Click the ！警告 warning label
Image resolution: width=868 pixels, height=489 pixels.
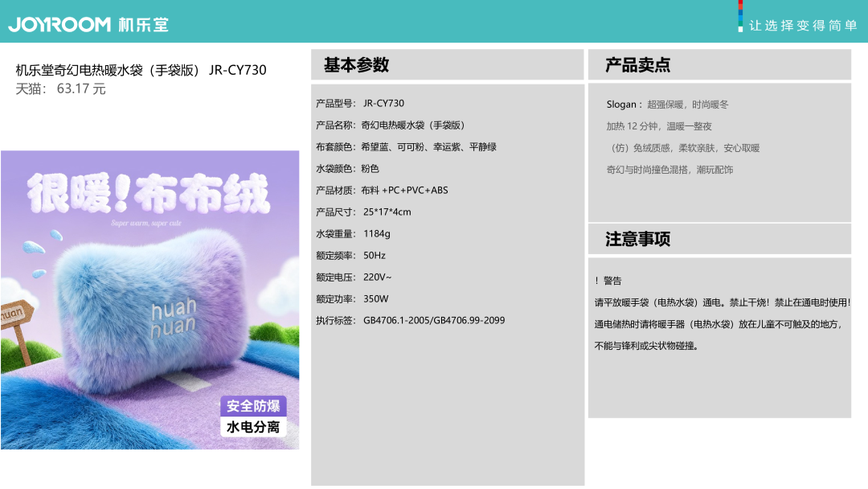click(608, 281)
